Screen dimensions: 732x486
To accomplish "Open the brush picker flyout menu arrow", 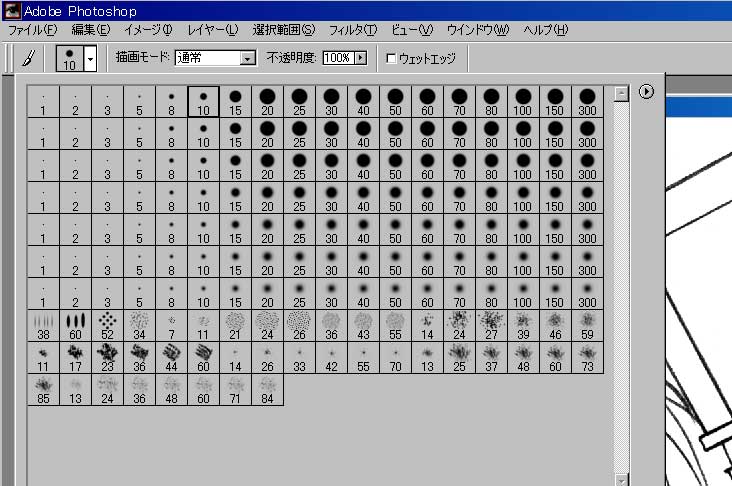I will coord(646,92).
